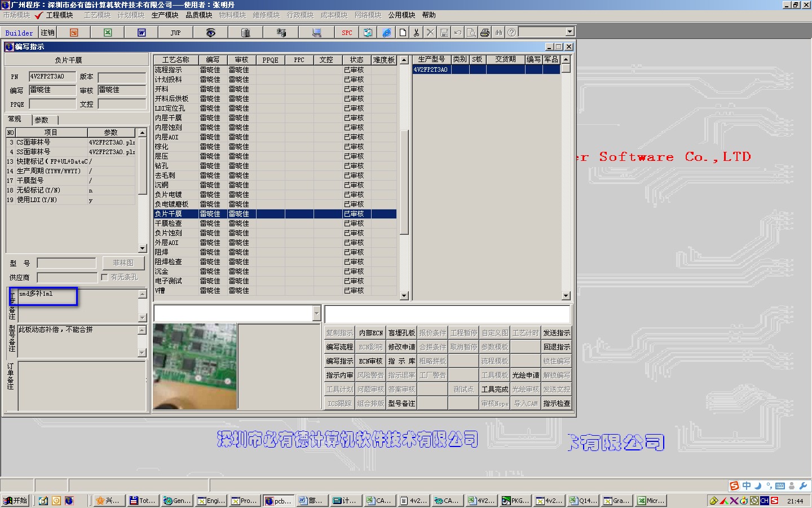Select the 电子测试 row in process list

pos(275,281)
